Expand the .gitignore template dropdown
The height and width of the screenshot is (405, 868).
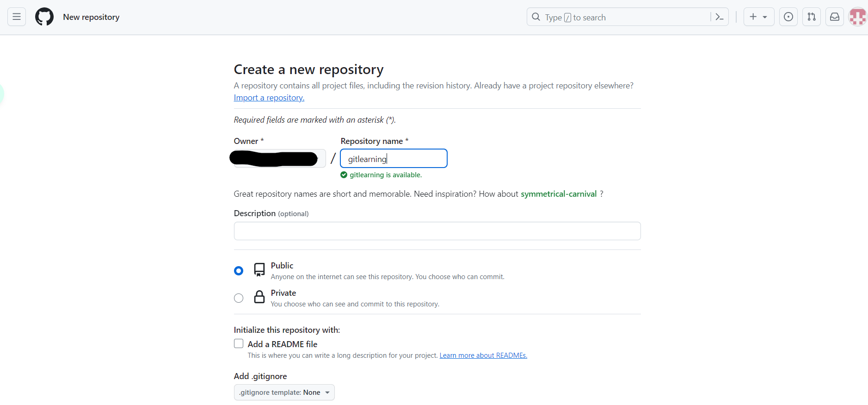tap(284, 393)
